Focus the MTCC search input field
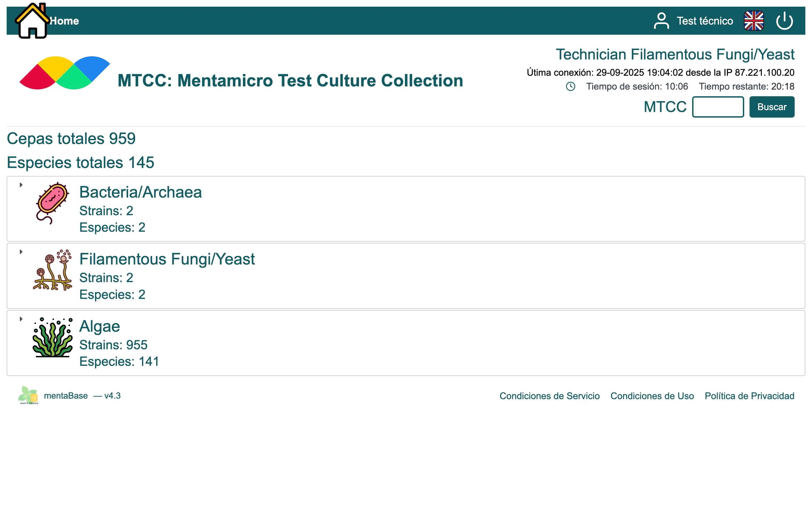The height and width of the screenshot is (521, 812). tap(718, 107)
